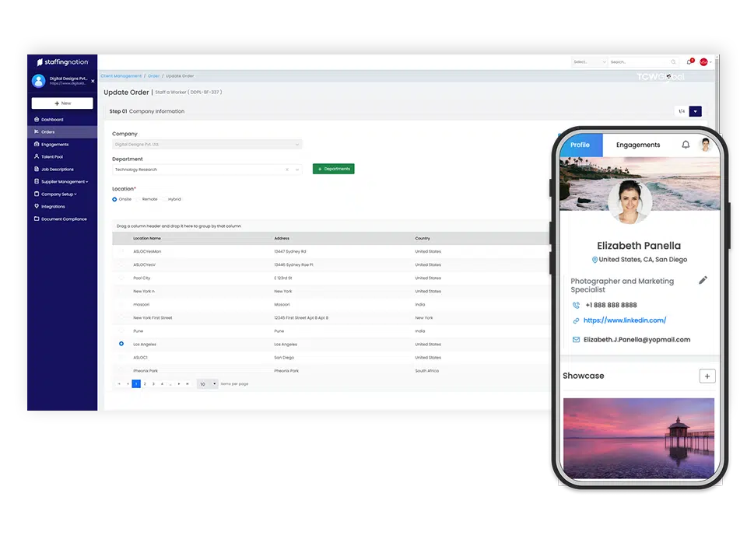Choose the Pool City location row radio
Viewport: 747px width, 560px height.
click(x=121, y=278)
